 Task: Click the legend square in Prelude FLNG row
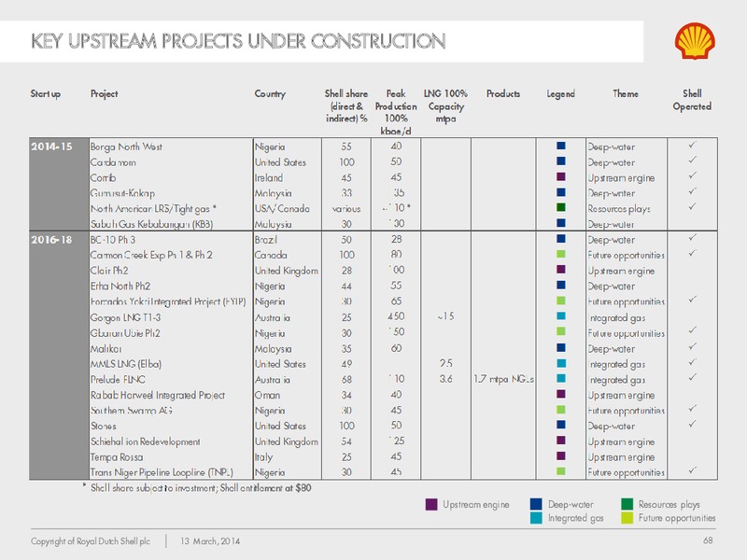click(561, 378)
